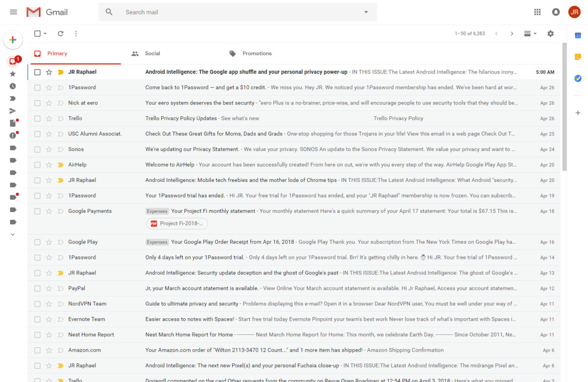The width and height of the screenshot is (588, 382).
Task: Open the Snoozed emails folder
Action: coord(13,87)
